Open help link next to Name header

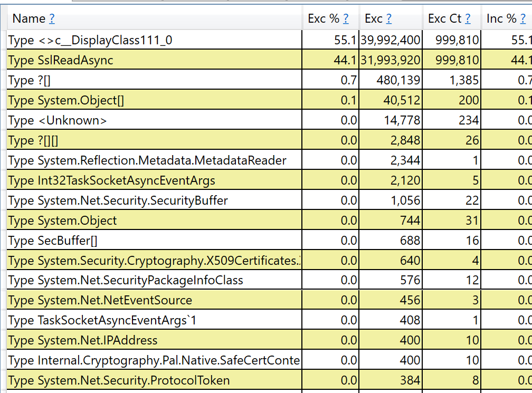click(x=52, y=18)
